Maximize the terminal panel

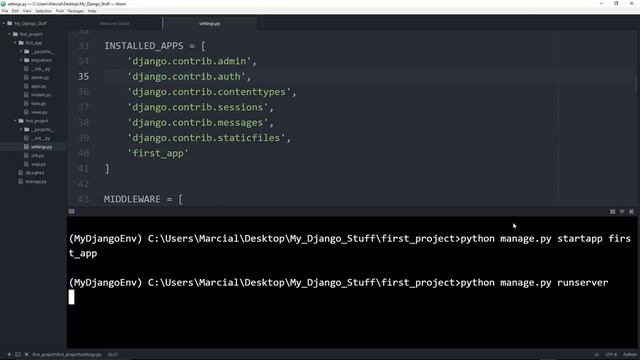click(612, 211)
